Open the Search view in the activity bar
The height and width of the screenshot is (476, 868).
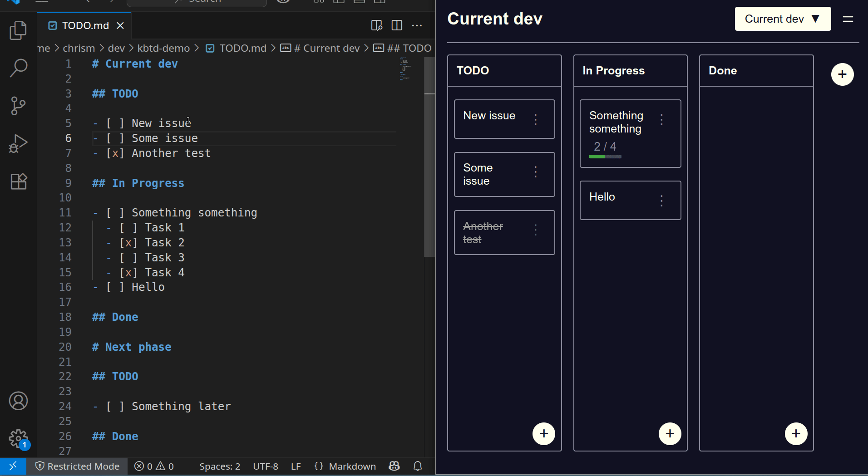coord(18,68)
